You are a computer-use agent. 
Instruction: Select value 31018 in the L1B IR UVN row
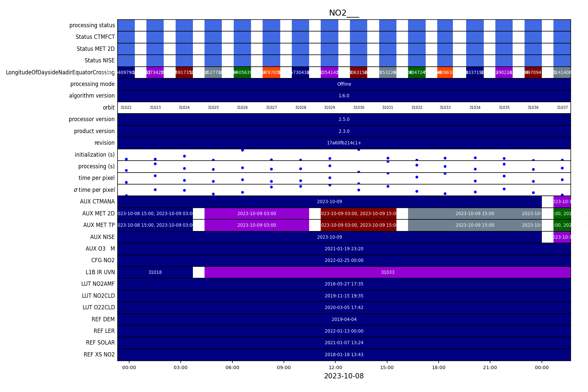(x=155, y=272)
